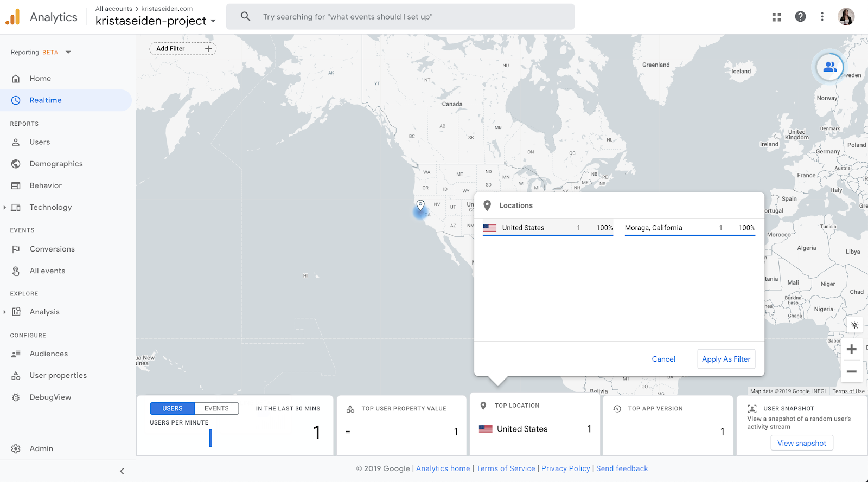Click the map location pin in California
This screenshot has height=482, width=868.
coord(420,205)
